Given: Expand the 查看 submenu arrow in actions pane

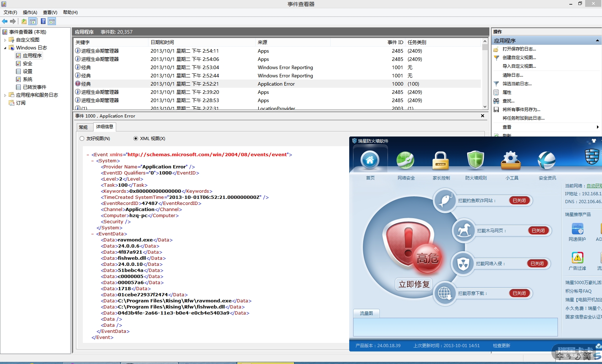Looking at the screenshot, I should [x=597, y=127].
